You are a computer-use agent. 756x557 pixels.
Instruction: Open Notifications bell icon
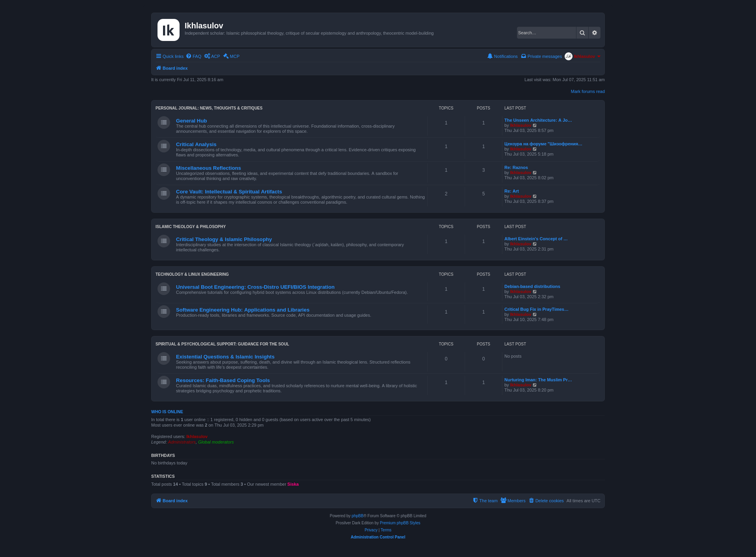pyautogui.click(x=490, y=56)
